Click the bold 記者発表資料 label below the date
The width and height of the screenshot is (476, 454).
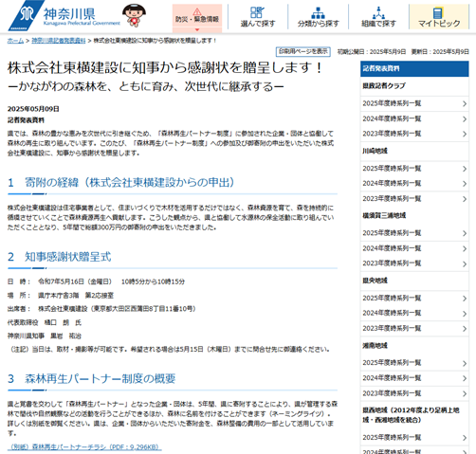point(26,120)
